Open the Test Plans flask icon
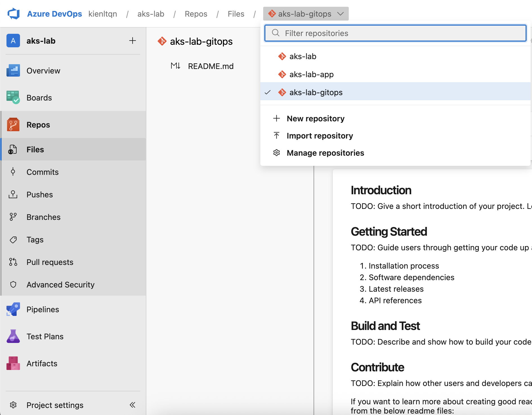The height and width of the screenshot is (415, 532). [x=13, y=336]
